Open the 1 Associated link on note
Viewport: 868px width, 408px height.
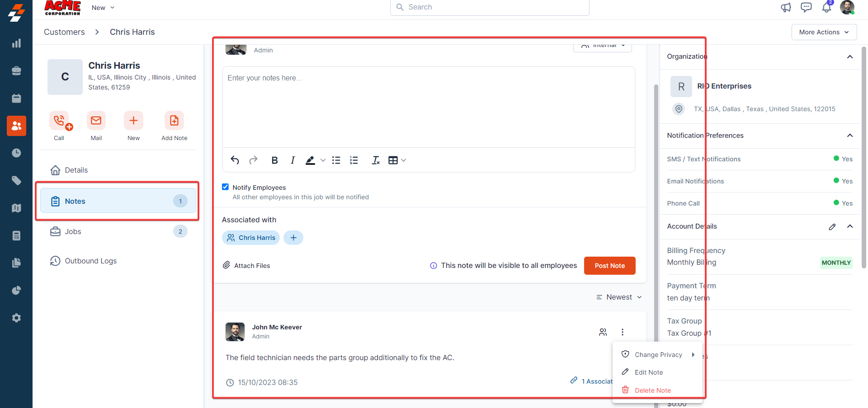[x=591, y=381]
